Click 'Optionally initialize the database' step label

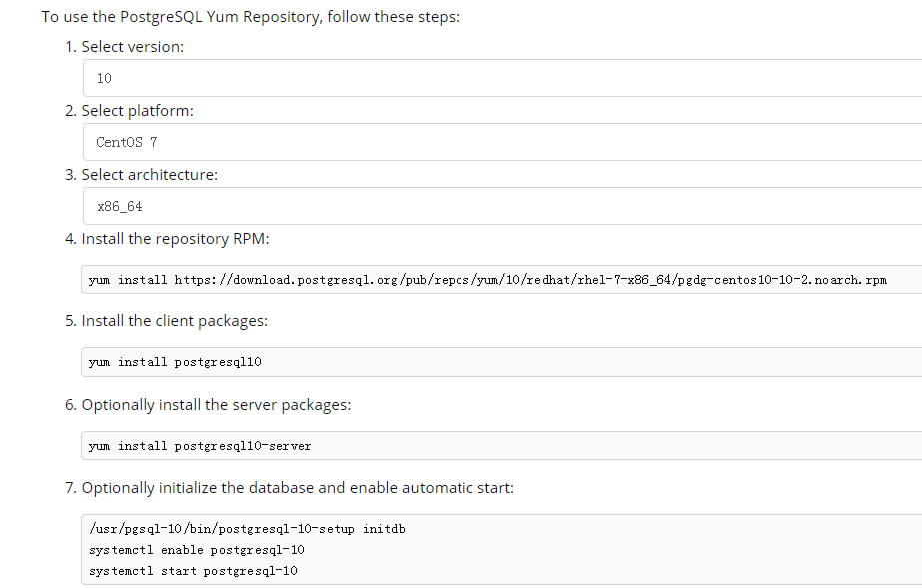pos(297,488)
